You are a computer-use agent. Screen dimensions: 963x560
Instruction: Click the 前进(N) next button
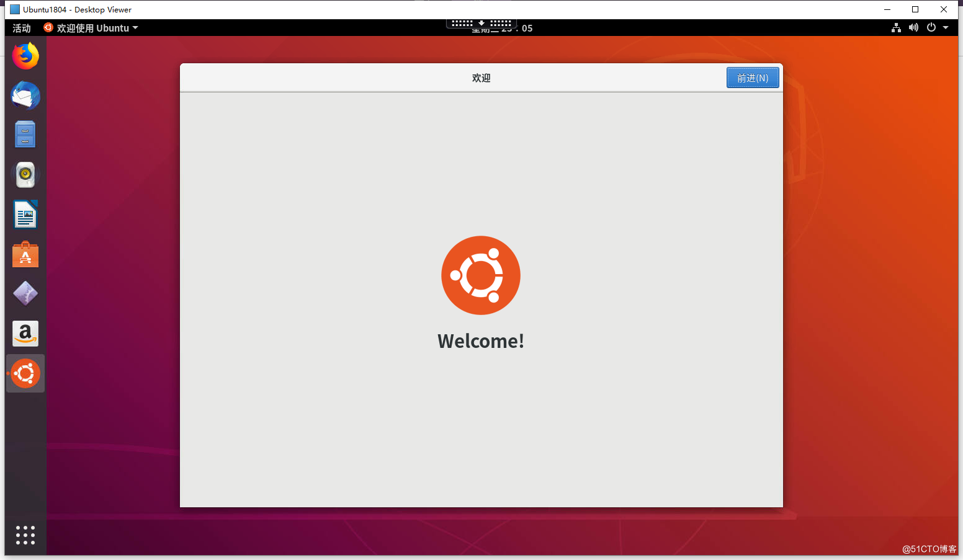coord(753,78)
